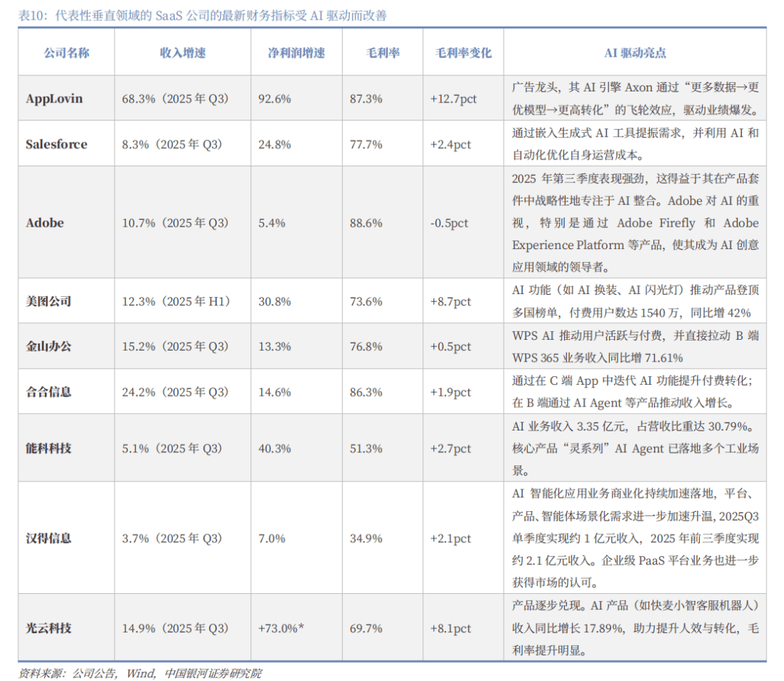This screenshot has width=784, height=681.
Task: Select the 金山办公 company name
Action: coord(49,346)
